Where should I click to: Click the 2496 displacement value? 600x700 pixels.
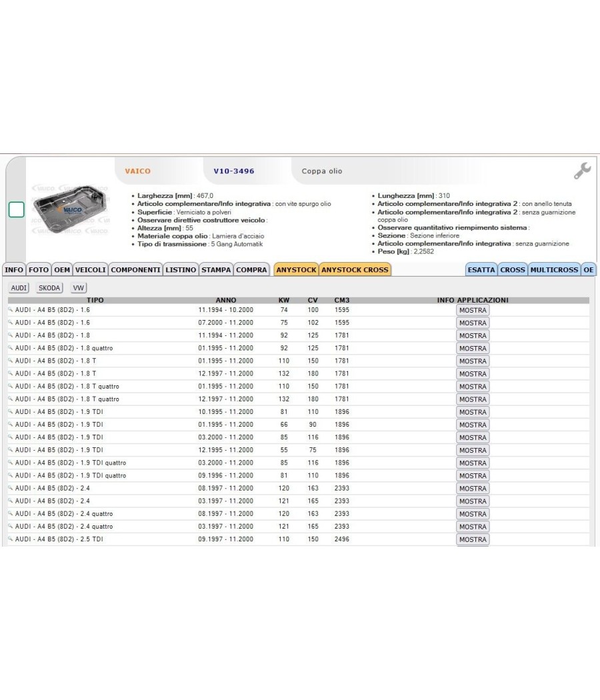[342, 539]
